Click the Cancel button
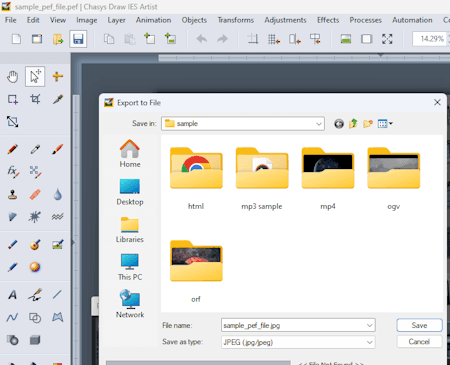The width and height of the screenshot is (450, 365). 419,342
